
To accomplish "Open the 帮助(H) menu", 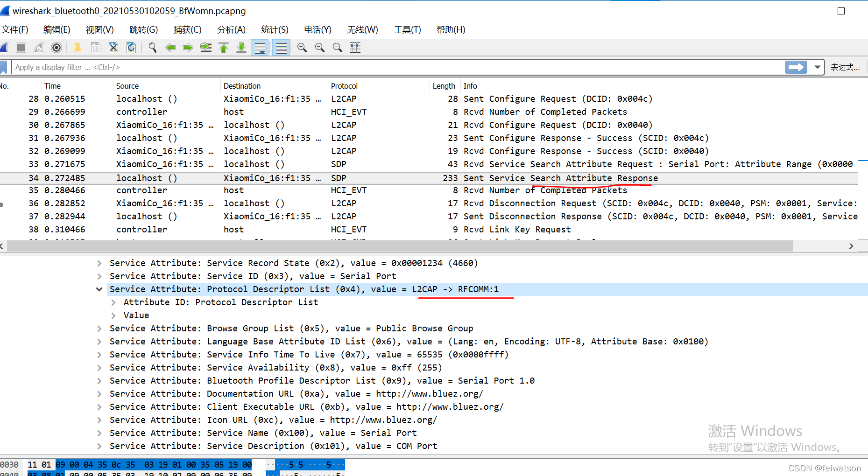I will pyautogui.click(x=451, y=30).
